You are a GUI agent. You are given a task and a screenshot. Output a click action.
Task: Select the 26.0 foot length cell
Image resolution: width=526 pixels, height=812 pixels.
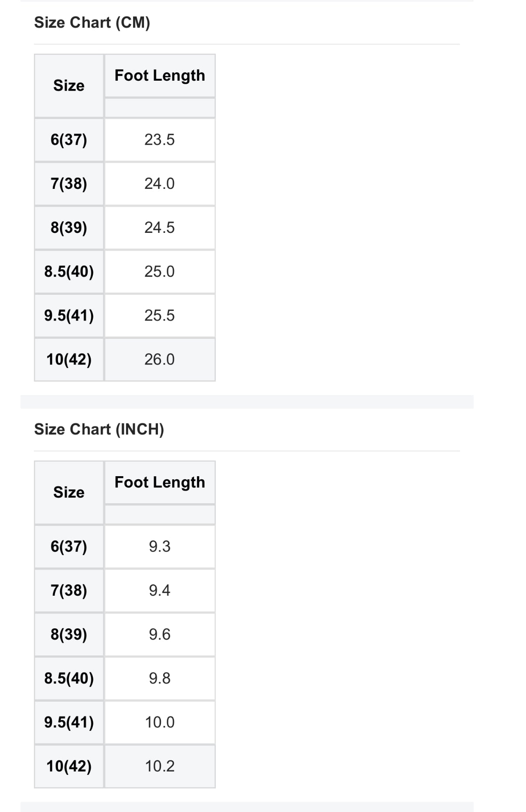(160, 360)
